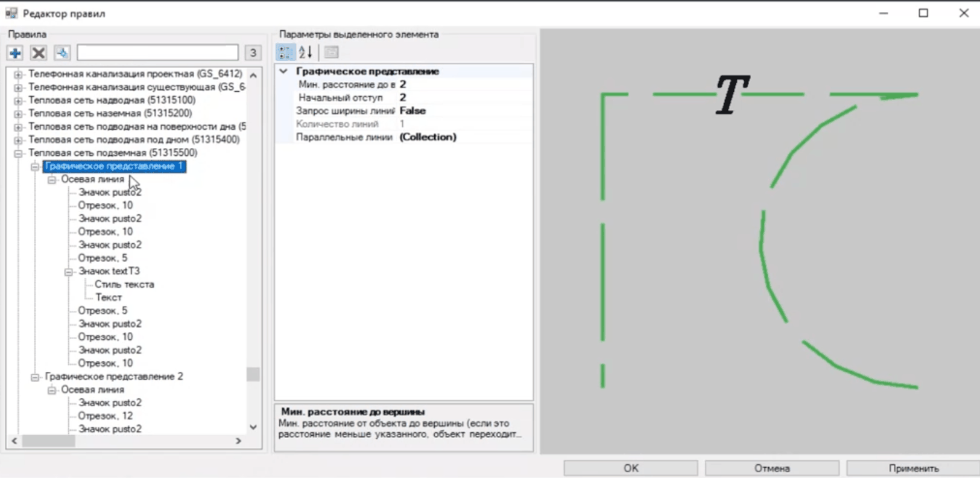Click the tree's vertical scrollbar down arrow
Screen dimensions: 980x478
[253, 427]
